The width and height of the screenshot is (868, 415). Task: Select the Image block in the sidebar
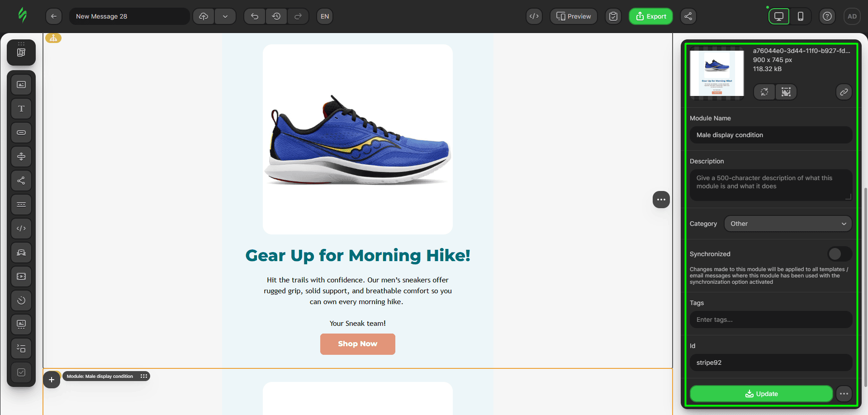click(x=21, y=85)
